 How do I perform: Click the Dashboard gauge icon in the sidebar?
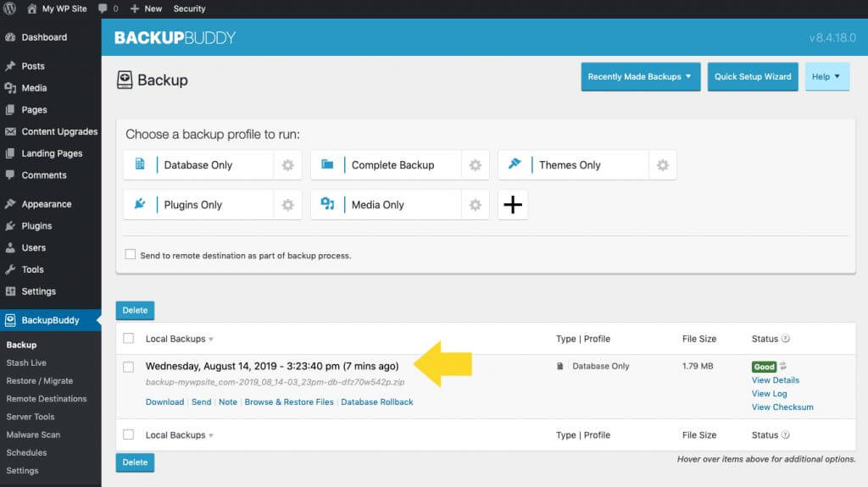10,37
